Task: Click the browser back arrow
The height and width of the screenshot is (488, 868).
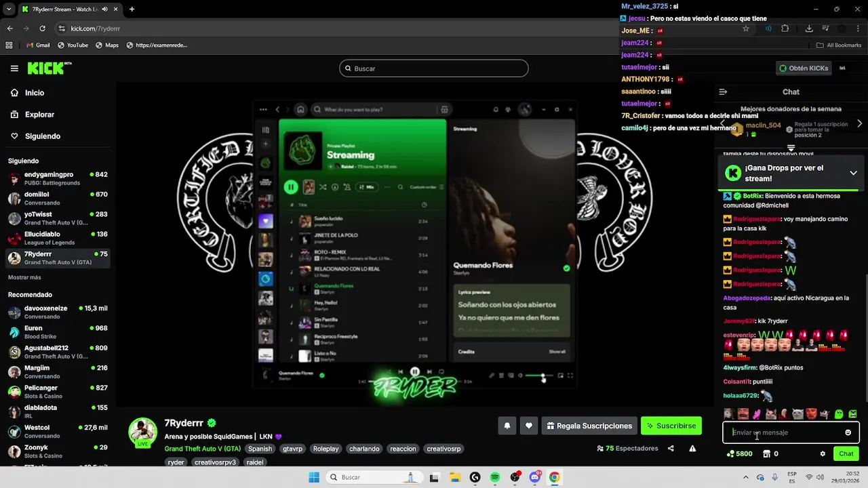Action: pos(10,28)
